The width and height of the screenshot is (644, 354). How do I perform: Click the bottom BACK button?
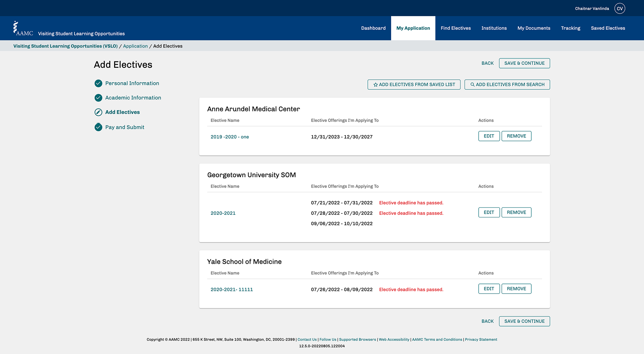tap(487, 321)
